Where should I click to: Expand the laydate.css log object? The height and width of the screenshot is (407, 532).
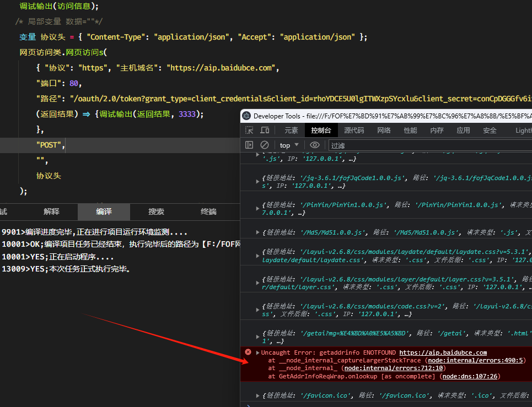(x=257, y=256)
